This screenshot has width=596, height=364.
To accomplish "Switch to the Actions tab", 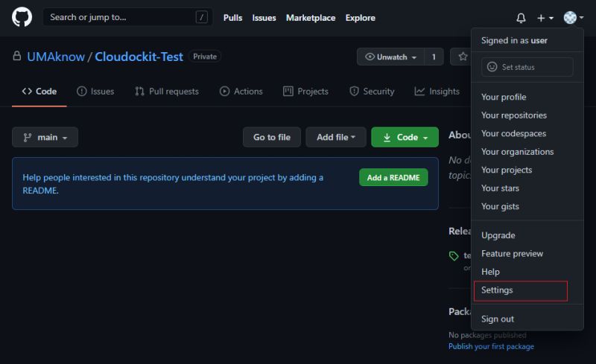I will click(x=241, y=92).
